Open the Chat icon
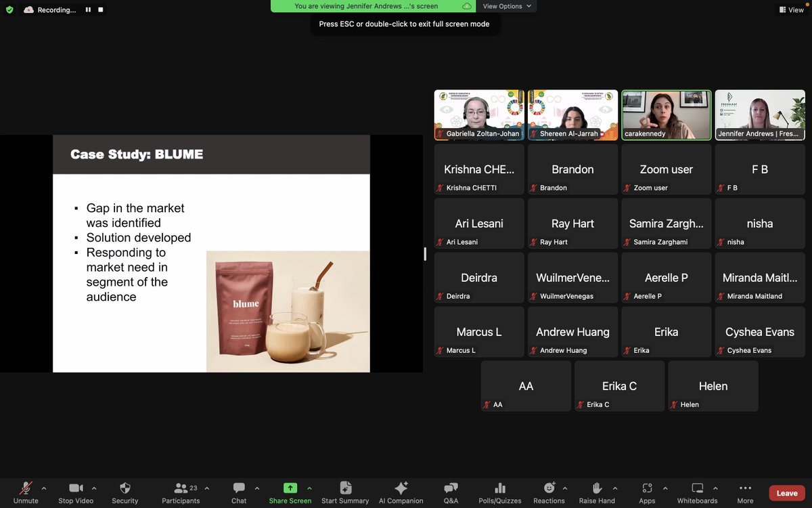Viewport: 812px width, 508px height. point(239,488)
